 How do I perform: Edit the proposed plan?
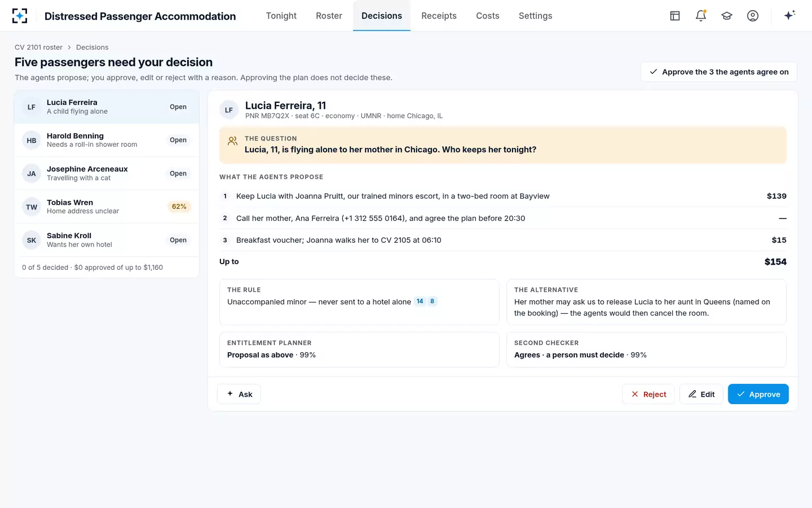[x=701, y=394]
